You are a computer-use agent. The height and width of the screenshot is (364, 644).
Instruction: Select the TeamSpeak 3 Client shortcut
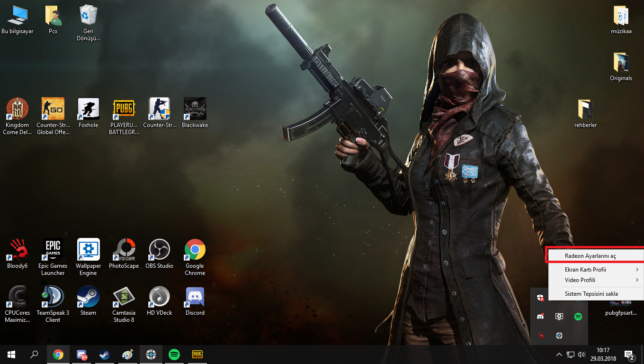(53, 304)
